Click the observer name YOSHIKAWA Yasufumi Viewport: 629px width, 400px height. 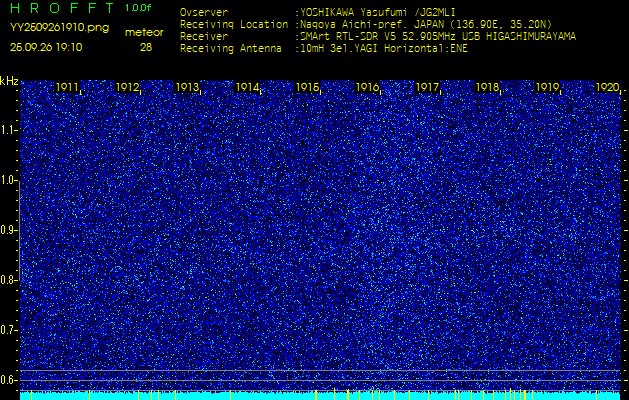(355, 12)
